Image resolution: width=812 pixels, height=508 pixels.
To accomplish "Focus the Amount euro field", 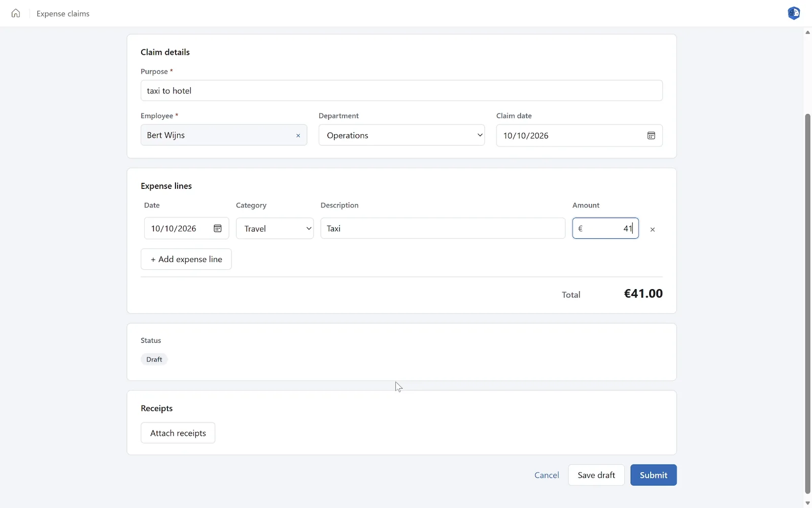I will coord(605,229).
